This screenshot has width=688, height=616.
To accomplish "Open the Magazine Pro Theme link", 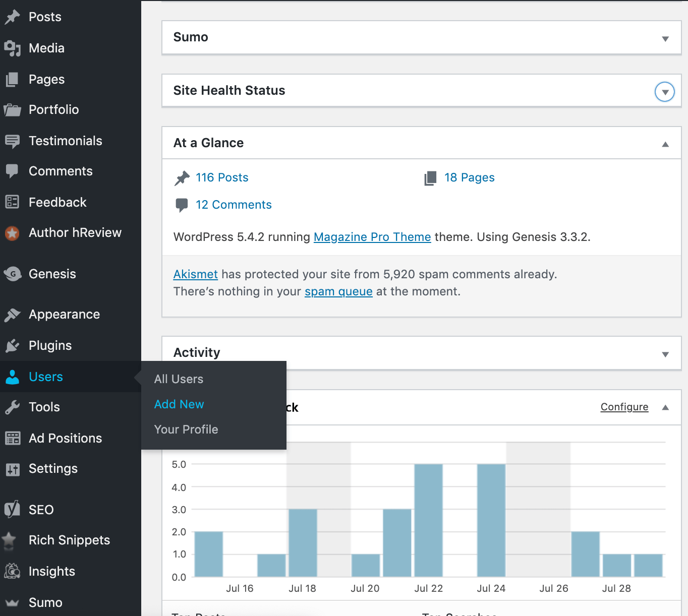I will pos(372,237).
